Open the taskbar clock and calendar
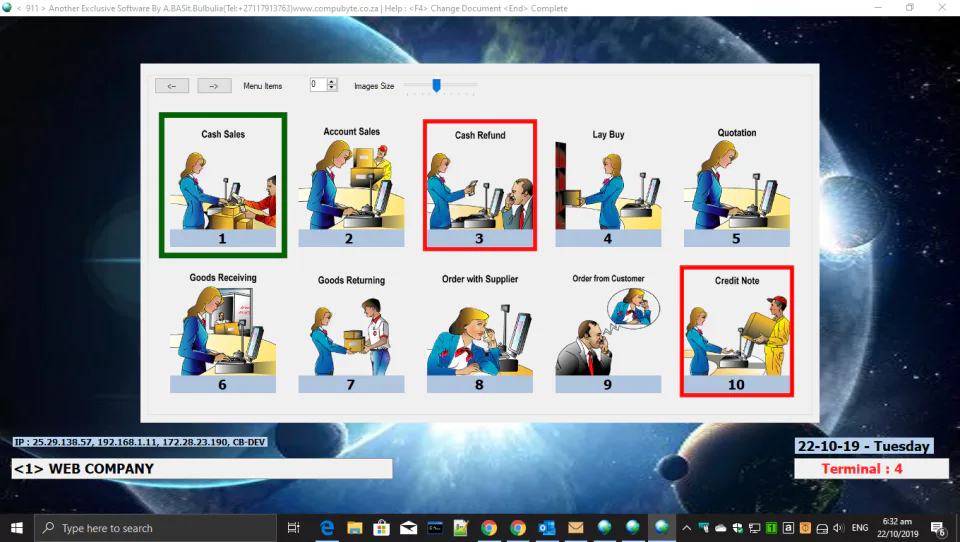The image size is (960, 542). point(898,528)
